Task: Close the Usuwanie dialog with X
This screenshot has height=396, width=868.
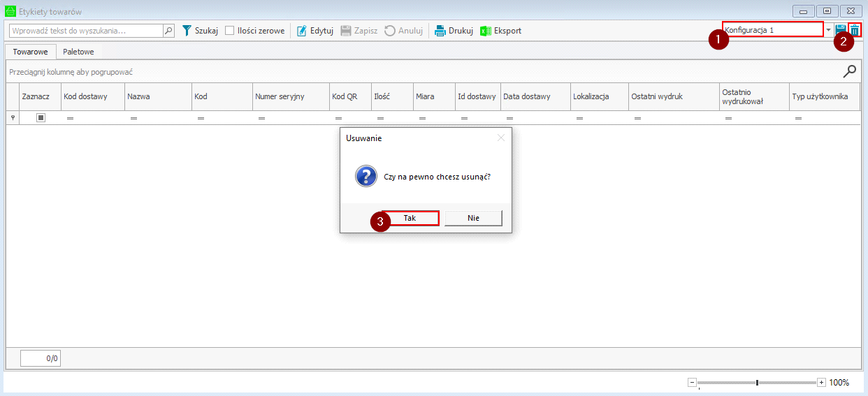Action: (500, 138)
